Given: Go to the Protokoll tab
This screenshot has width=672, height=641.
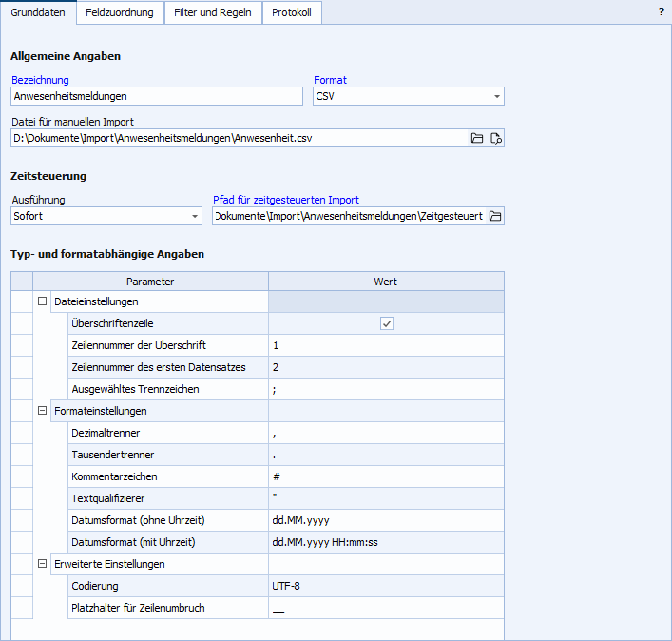Looking at the screenshot, I should click(292, 12).
